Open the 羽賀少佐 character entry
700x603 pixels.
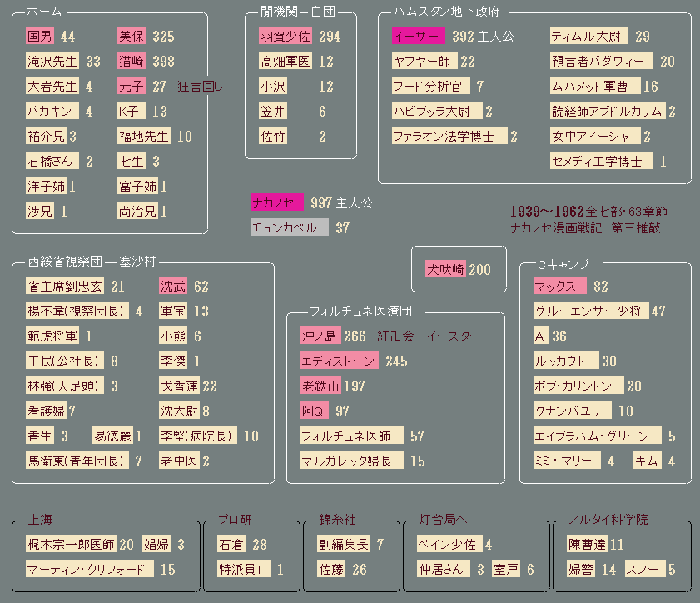click(284, 37)
